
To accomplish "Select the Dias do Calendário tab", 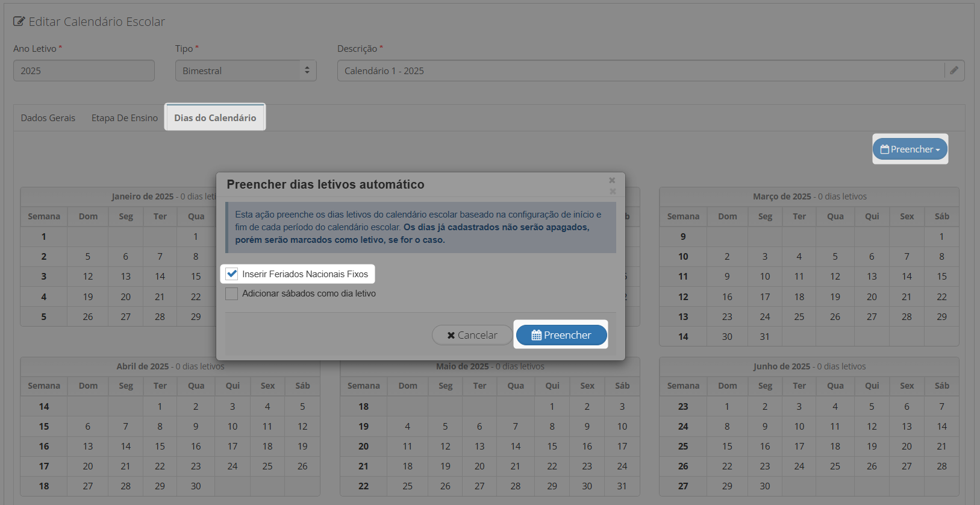I will point(215,118).
